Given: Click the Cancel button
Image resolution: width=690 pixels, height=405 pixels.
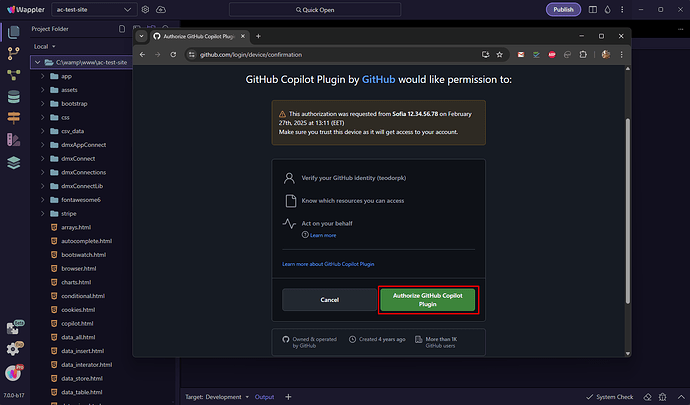Looking at the screenshot, I should pyautogui.click(x=329, y=300).
